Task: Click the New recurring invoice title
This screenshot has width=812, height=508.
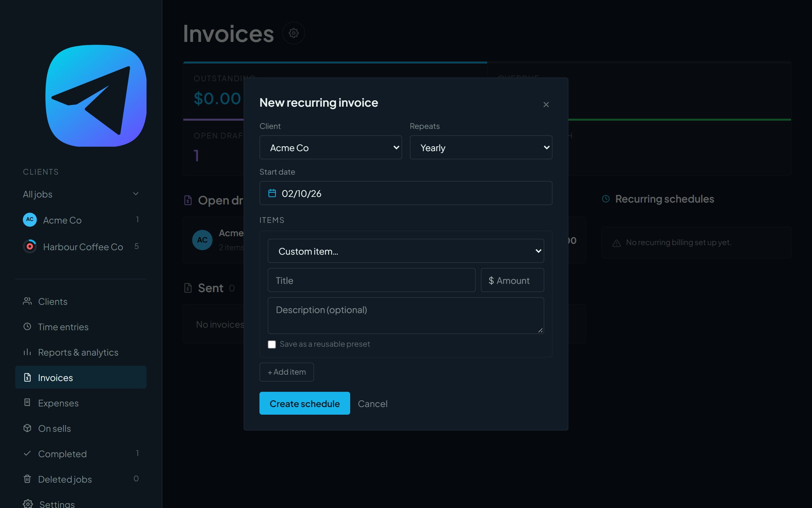Action: pos(319,103)
